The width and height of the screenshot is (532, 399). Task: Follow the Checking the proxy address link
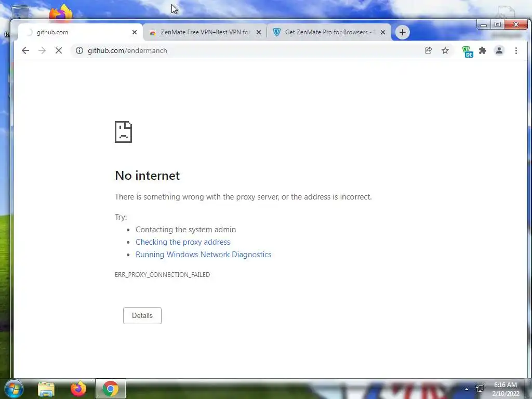183,242
